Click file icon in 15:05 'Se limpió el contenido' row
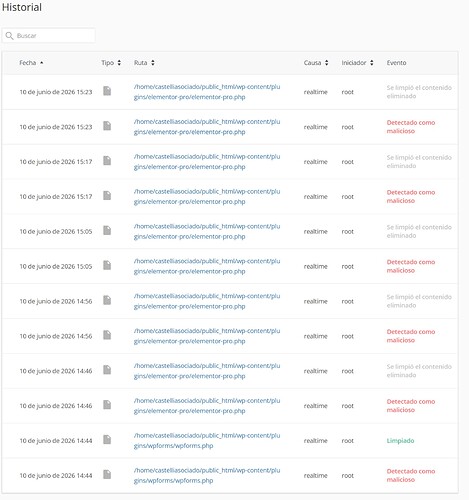The height and width of the screenshot is (500, 469). click(x=107, y=230)
